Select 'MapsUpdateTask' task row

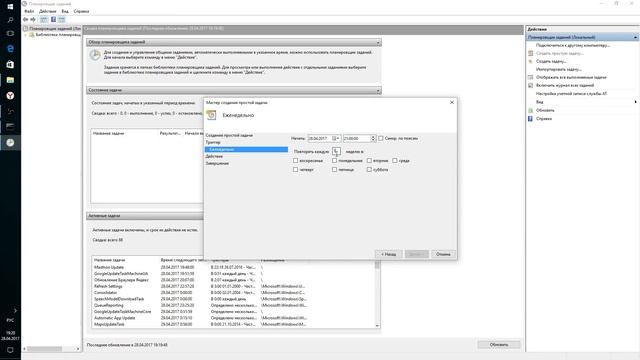coord(233,324)
